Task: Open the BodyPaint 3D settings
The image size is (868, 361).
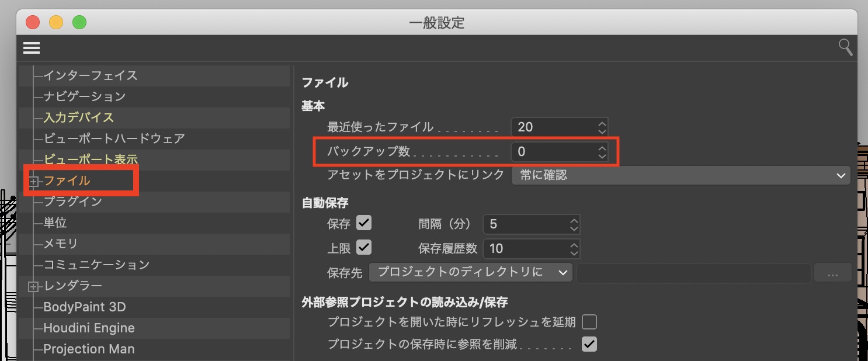Action: (85, 307)
